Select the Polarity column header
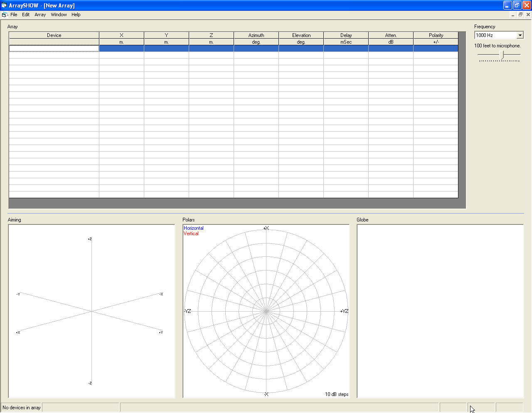 (x=436, y=35)
